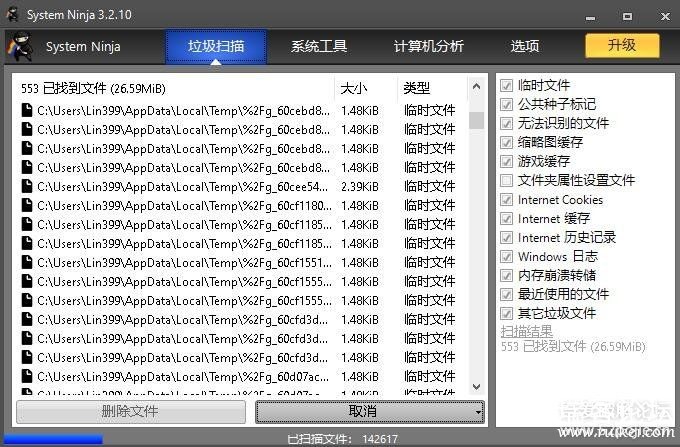The image size is (680, 447).
Task: Toggle the Internet 缓存 checkbox
Action: point(506,219)
